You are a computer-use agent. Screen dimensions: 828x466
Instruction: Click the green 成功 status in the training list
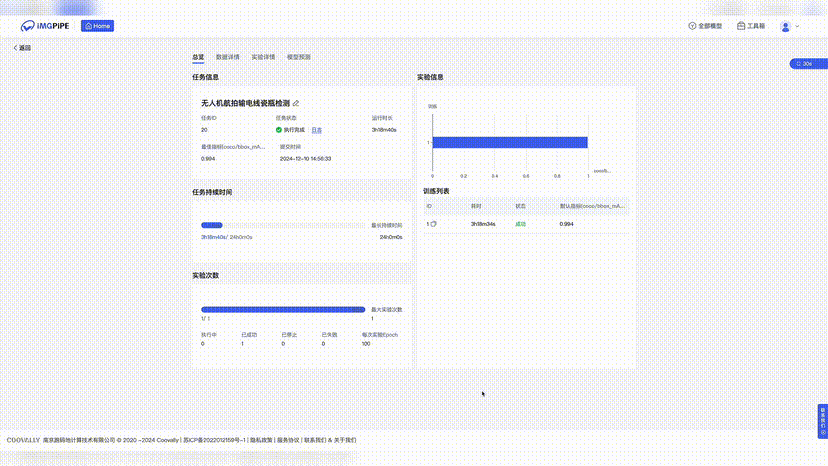521,224
